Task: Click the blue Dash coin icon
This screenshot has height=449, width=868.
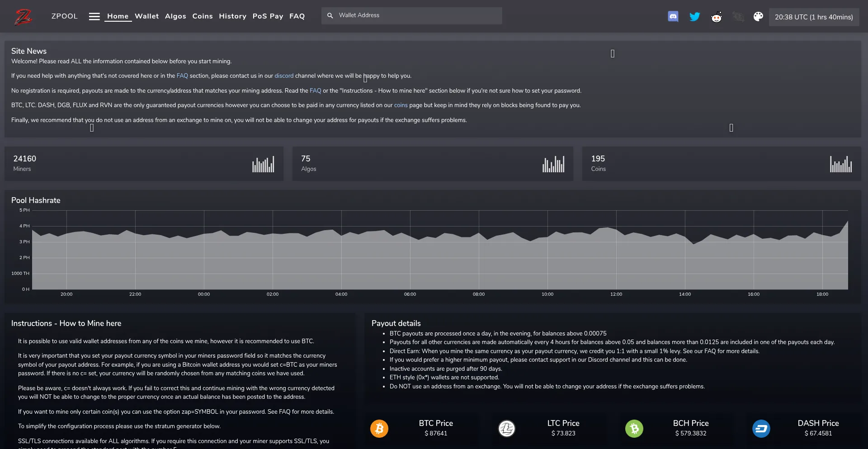Action: [x=761, y=428]
